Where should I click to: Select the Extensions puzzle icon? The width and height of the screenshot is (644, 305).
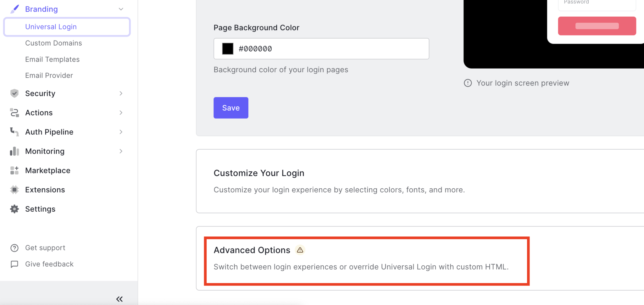(14, 190)
